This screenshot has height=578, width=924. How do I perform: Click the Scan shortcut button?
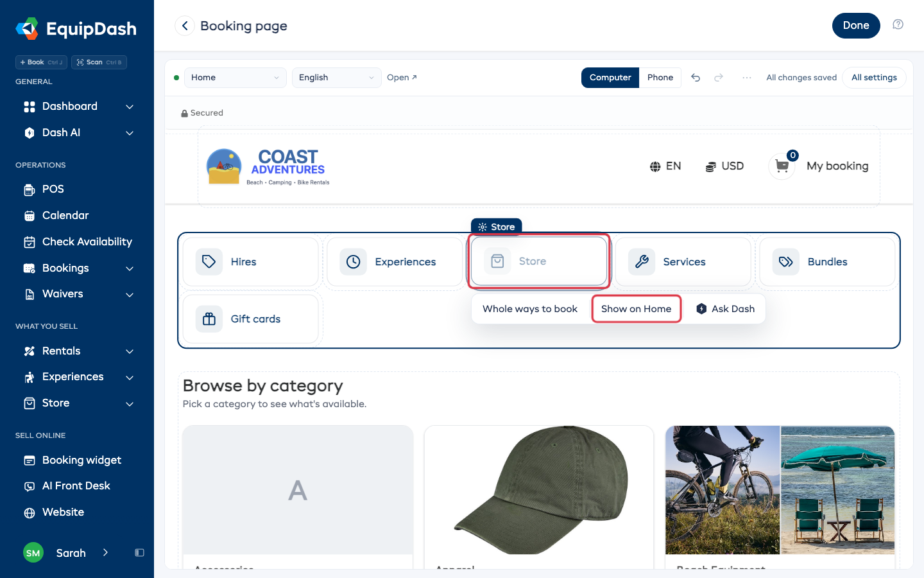coord(99,62)
